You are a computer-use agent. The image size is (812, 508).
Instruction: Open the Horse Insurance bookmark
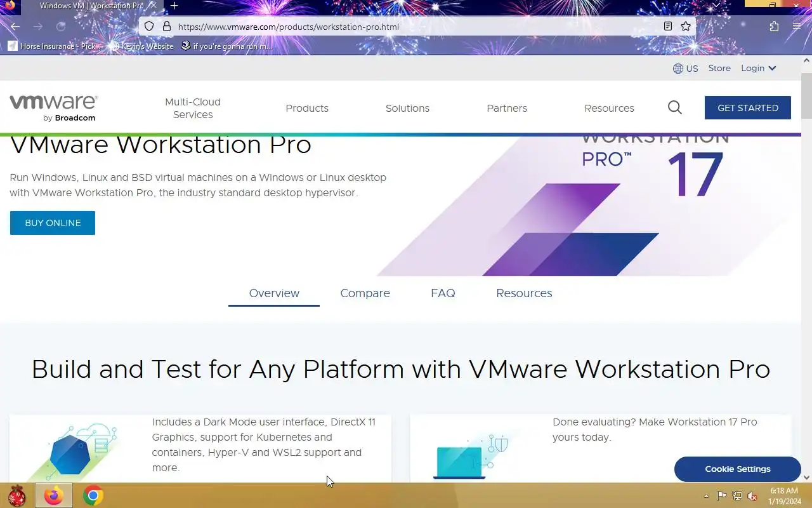tap(55, 46)
